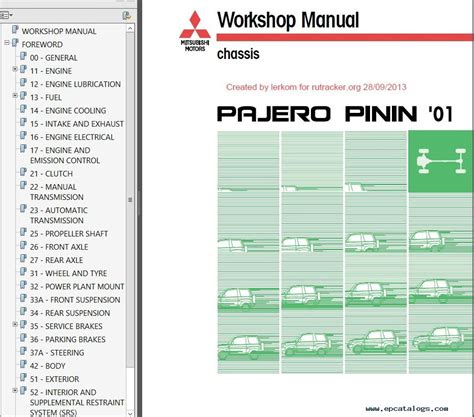The height and width of the screenshot is (417, 474).
Task: Click the Mitsubishi Motors logo
Action: click(195, 31)
